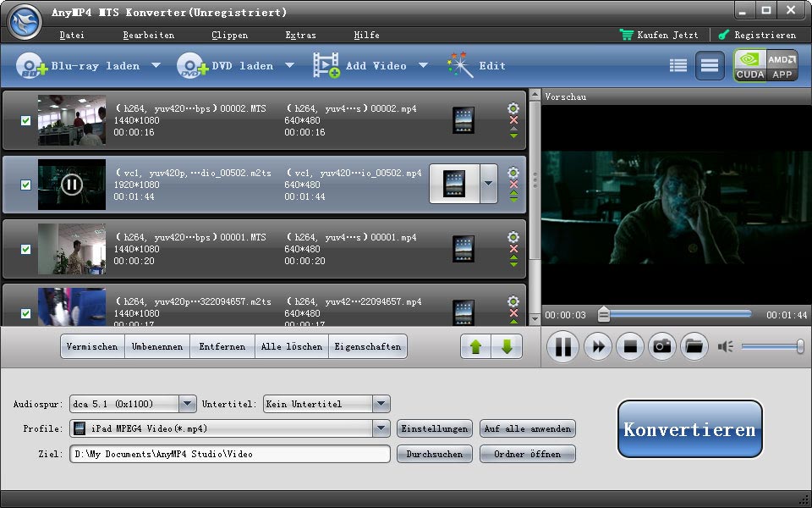The image size is (812, 508).
Task: Select the 00002.MTS video thumbnail
Action: pos(72,120)
